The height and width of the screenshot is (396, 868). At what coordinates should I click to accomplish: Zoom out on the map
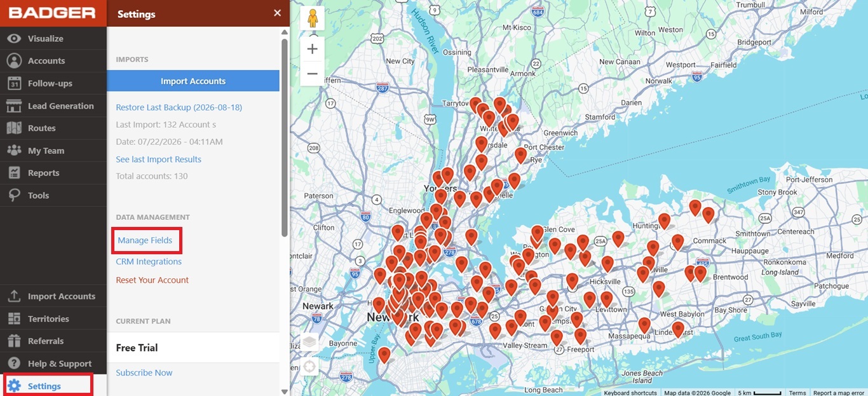[x=312, y=74]
